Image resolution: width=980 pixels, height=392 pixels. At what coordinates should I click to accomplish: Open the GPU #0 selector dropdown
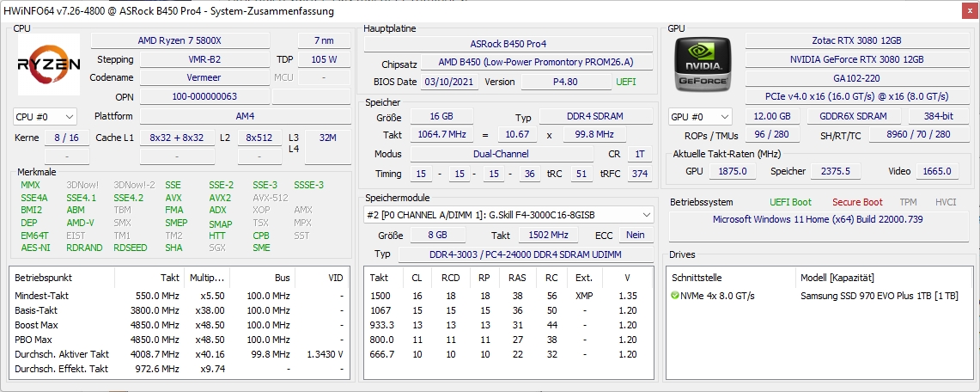pos(701,117)
